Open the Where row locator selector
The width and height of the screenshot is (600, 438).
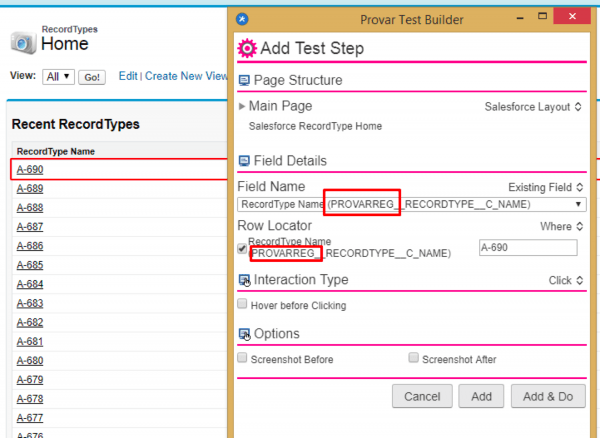(x=562, y=226)
